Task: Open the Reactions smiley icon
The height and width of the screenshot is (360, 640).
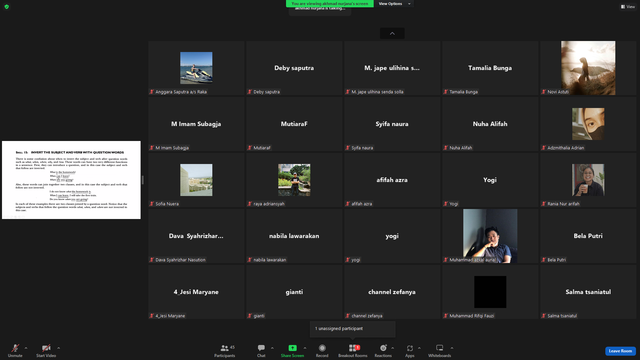Action: point(383,348)
